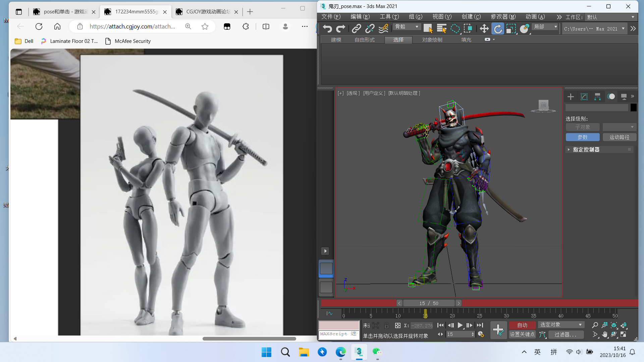Open the Display command panel tab
Screen dimensions: 644x362
[x=624, y=97]
